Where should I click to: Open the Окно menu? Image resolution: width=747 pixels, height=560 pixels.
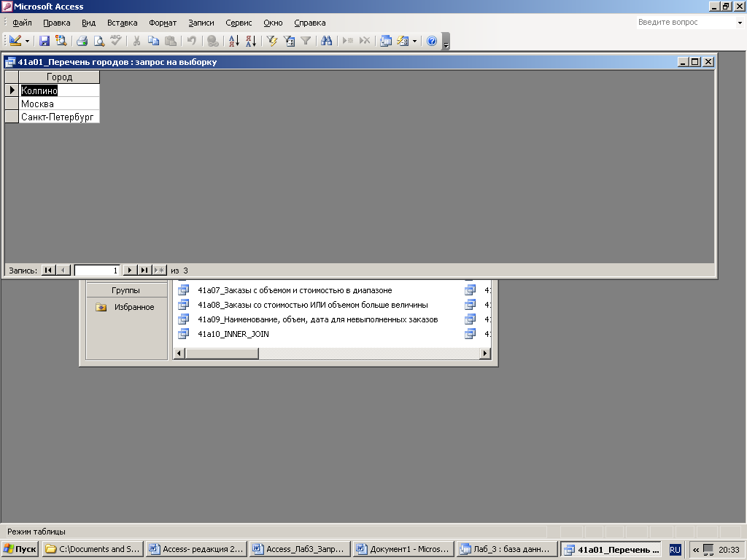pos(273,23)
